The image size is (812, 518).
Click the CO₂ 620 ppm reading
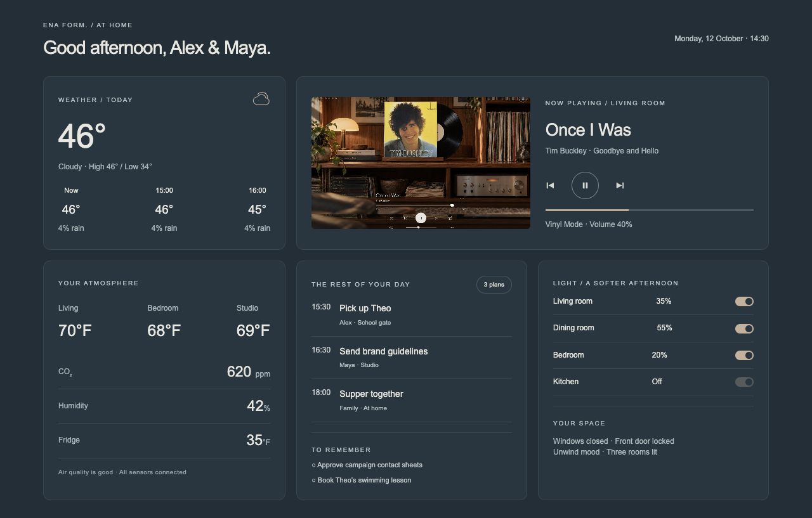tap(164, 372)
